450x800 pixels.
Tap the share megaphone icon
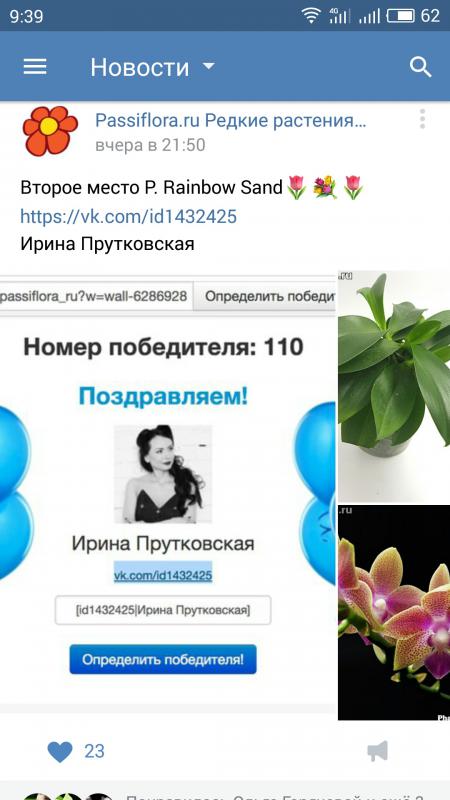pos(378,752)
